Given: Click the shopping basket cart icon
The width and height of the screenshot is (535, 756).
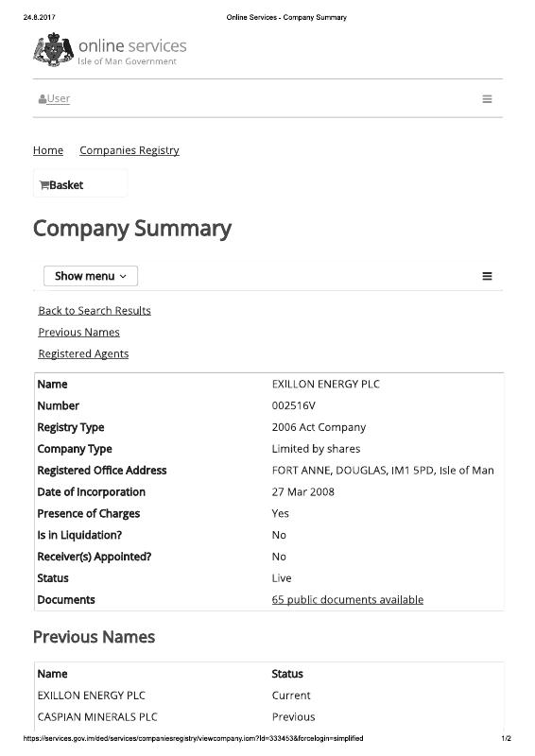Looking at the screenshot, I should 43,185.
